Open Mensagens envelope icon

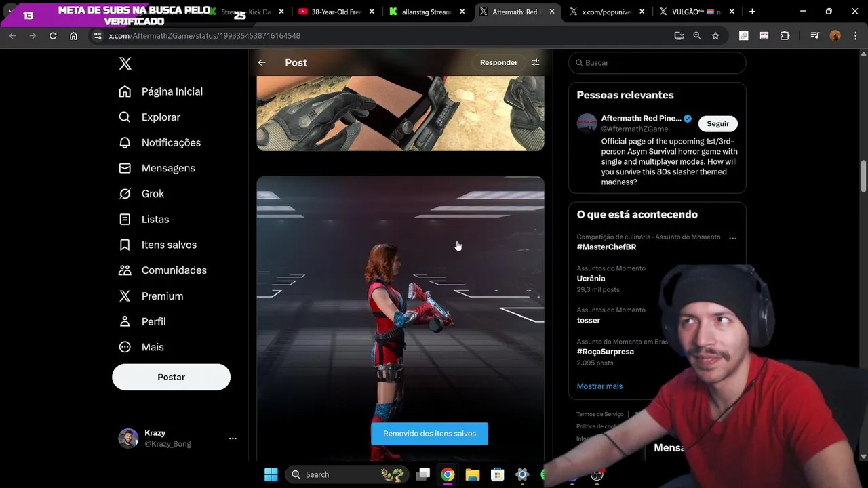(x=125, y=168)
